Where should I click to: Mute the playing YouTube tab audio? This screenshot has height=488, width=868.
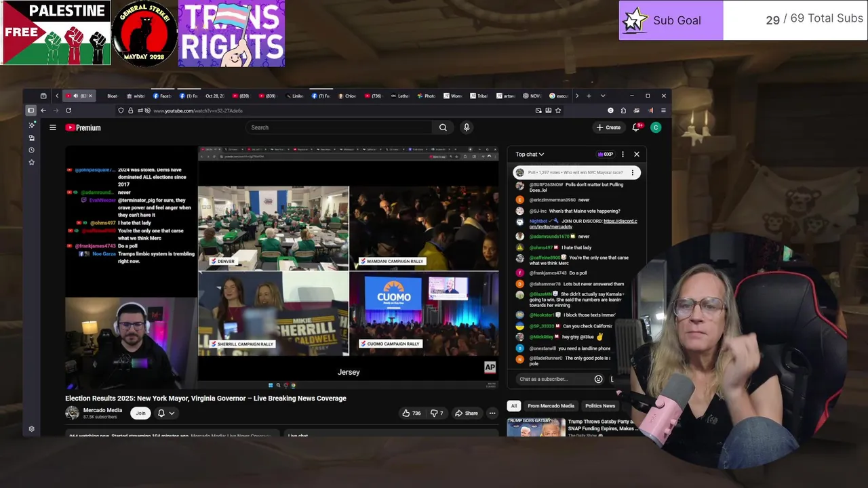[75, 96]
